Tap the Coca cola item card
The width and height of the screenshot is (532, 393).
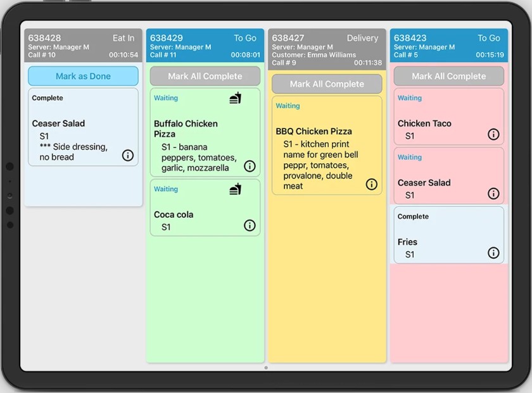(x=205, y=208)
